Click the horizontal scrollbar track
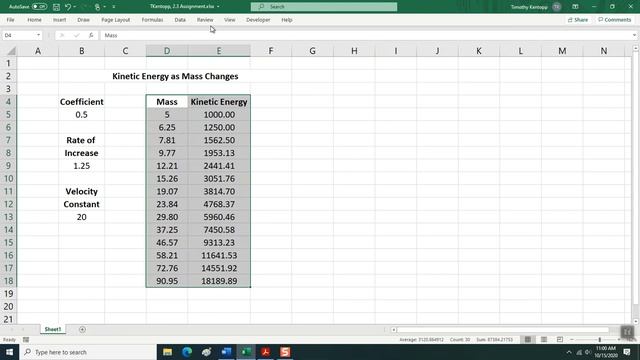The image size is (640, 360). tap(503, 329)
